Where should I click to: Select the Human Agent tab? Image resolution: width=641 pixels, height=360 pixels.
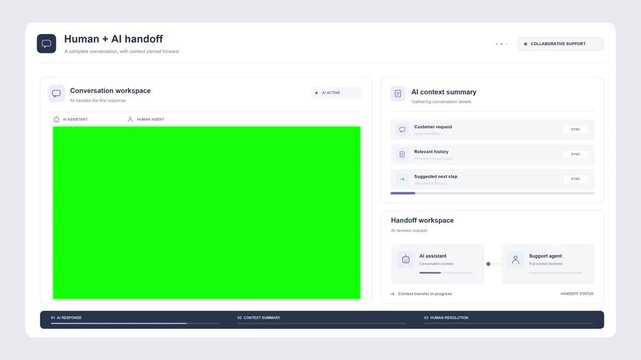click(146, 119)
